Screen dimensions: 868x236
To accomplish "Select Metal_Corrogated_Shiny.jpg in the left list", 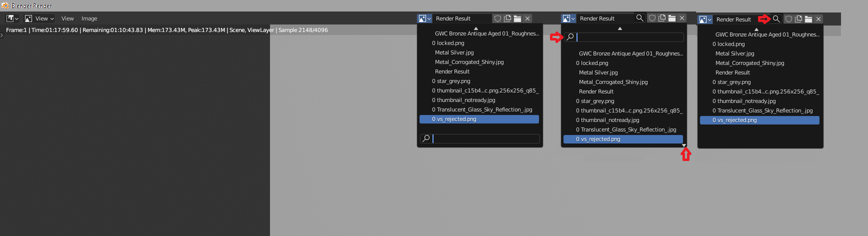I will point(479,62).
